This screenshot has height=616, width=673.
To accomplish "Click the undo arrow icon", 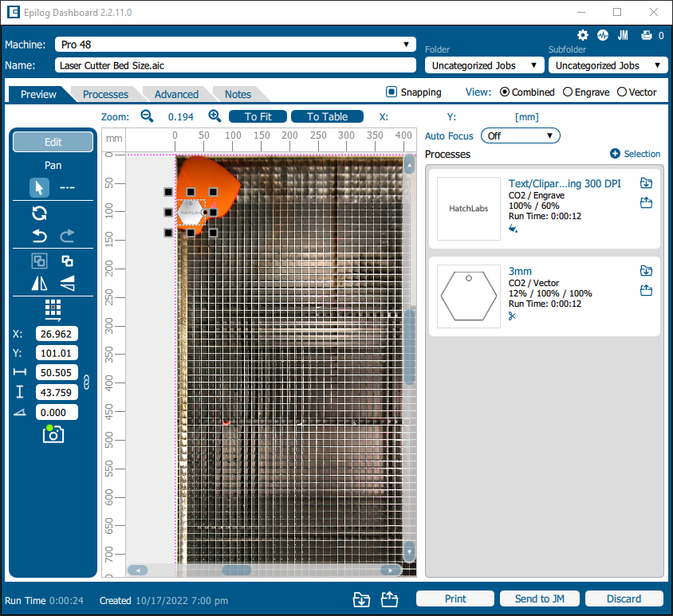I will pyautogui.click(x=39, y=236).
